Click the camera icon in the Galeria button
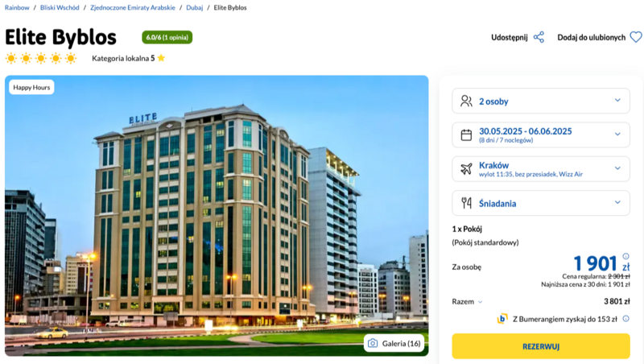 point(373,343)
